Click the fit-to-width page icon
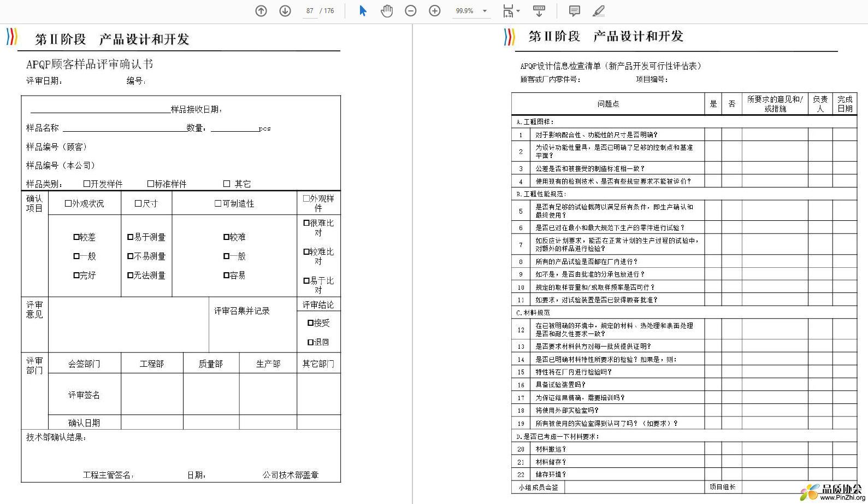Screen dimensions: 868x504 point(508,11)
